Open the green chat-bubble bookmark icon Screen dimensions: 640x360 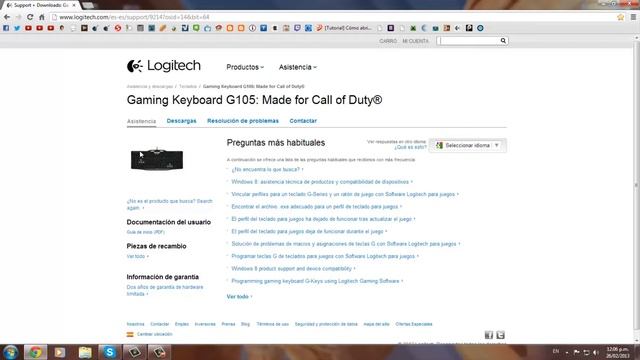(x=196, y=28)
